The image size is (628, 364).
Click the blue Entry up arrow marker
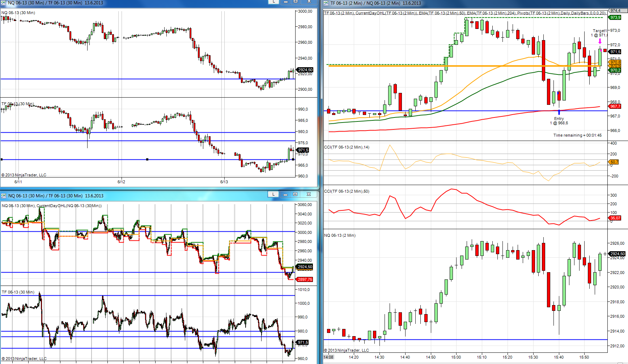coord(559,112)
